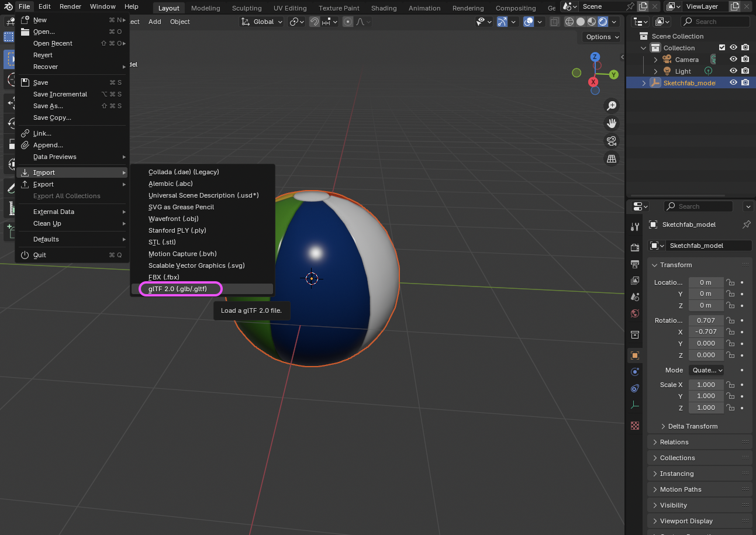Click the zoom in/out viewport icon
756x535 pixels.
point(612,106)
